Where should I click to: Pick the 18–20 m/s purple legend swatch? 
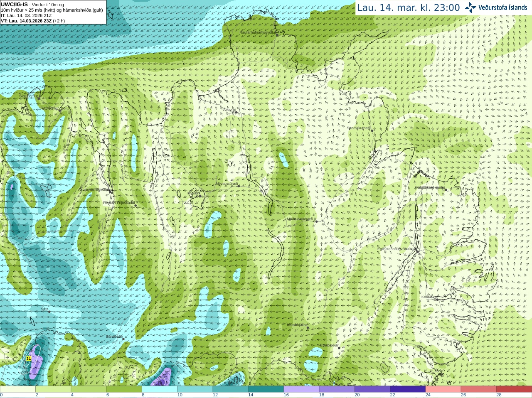(337, 389)
